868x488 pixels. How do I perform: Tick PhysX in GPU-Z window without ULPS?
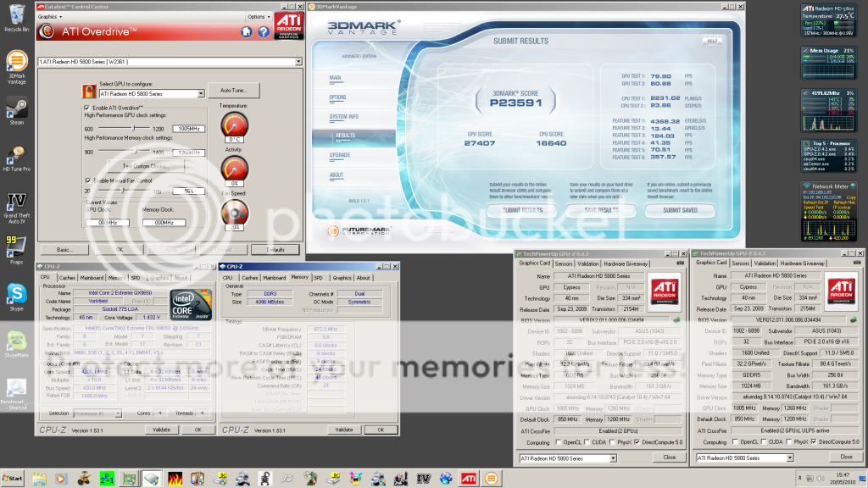click(612, 442)
